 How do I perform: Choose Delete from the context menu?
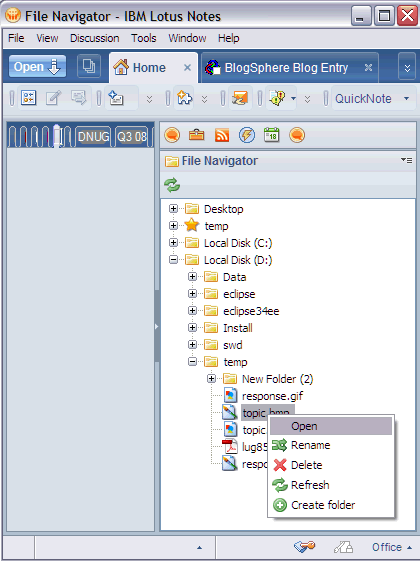307,465
